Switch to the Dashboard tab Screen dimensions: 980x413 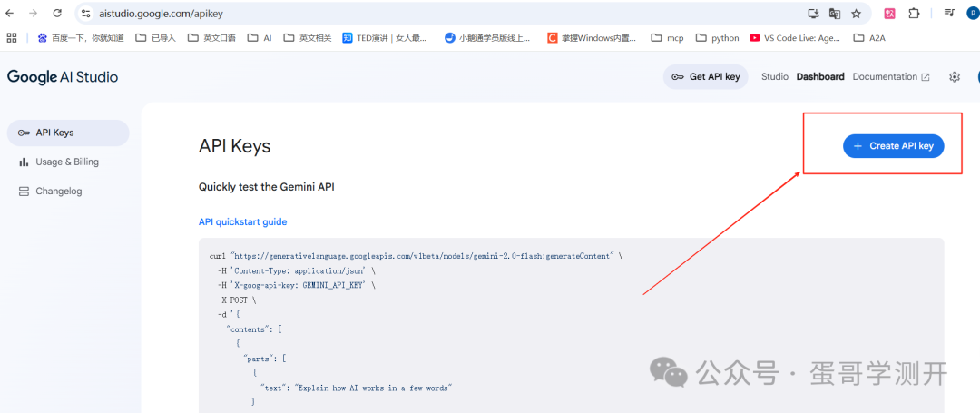[820, 77]
